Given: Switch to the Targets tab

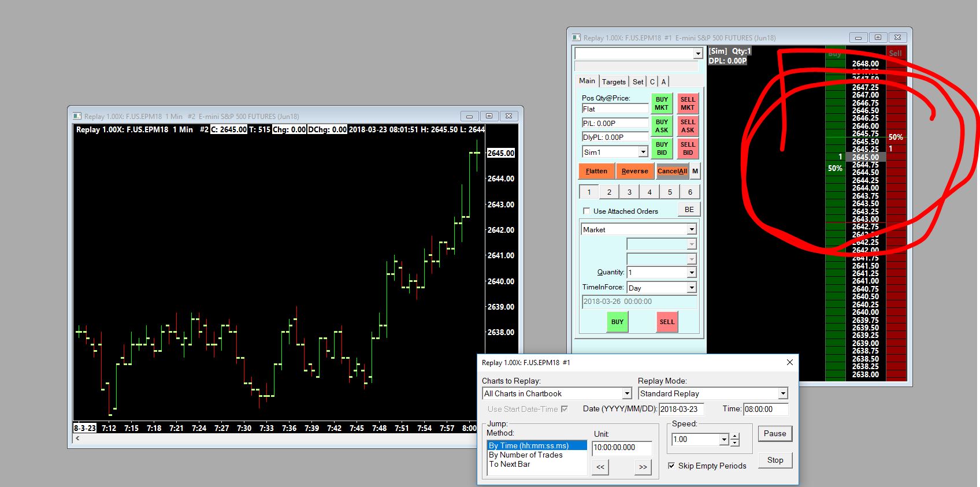Looking at the screenshot, I should [614, 81].
